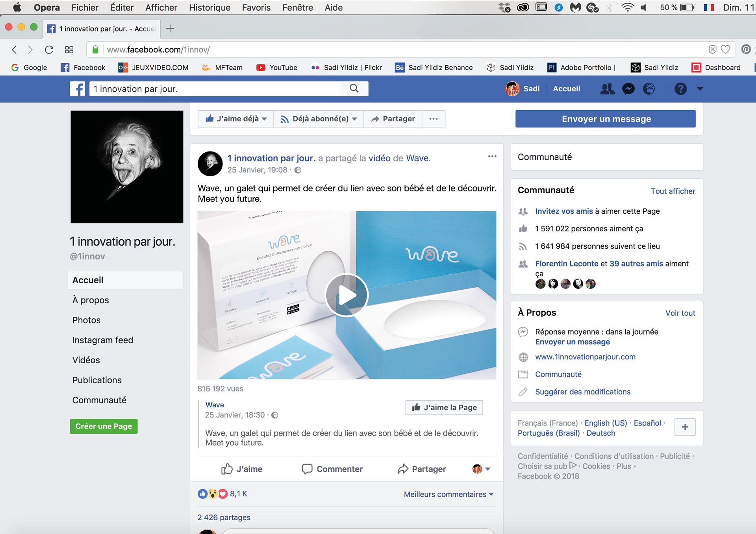Click the Pinterest extension icon
This screenshot has height=534, width=756.
[x=746, y=49]
